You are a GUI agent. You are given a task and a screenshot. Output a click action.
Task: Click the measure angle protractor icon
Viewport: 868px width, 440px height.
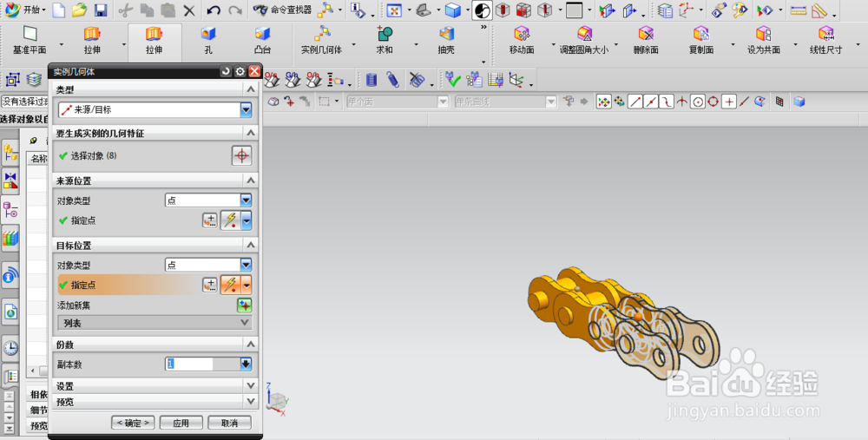(819, 10)
